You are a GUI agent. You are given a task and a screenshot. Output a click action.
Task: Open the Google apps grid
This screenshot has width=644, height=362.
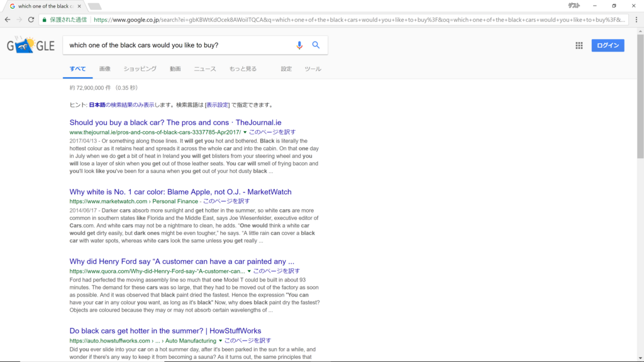point(579,45)
